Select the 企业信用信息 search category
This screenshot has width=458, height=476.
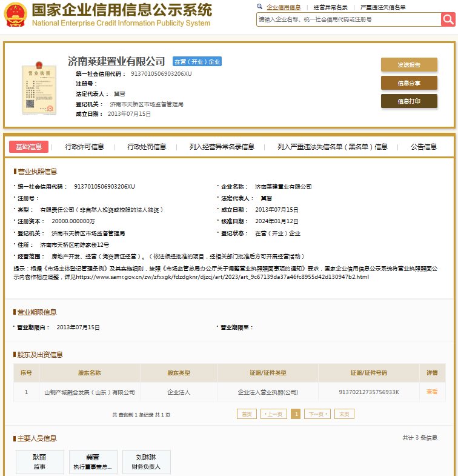click(x=284, y=7)
